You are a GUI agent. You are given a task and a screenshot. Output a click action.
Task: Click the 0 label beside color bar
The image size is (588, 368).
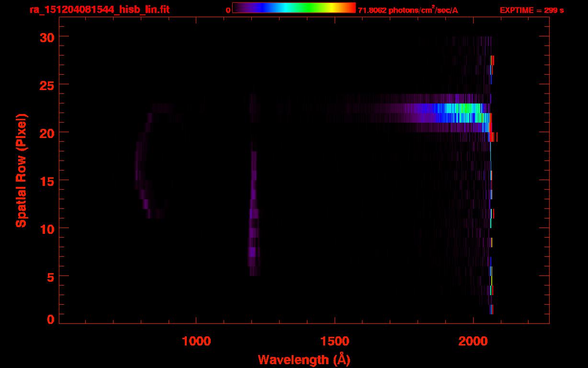[x=228, y=10]
